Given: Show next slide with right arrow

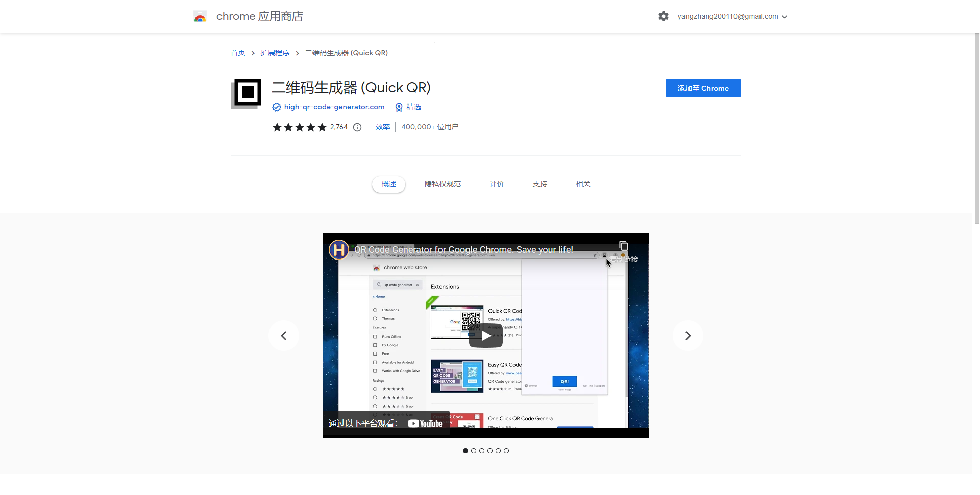Looking at the screenshot, I should (688, 336).
